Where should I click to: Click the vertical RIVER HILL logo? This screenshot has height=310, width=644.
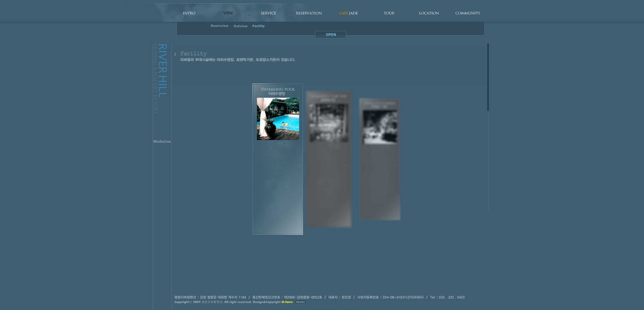(162, 71)
